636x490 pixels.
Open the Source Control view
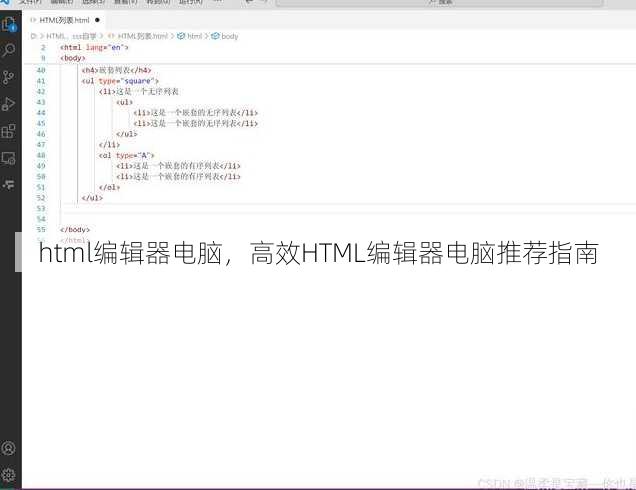(8, 77)
